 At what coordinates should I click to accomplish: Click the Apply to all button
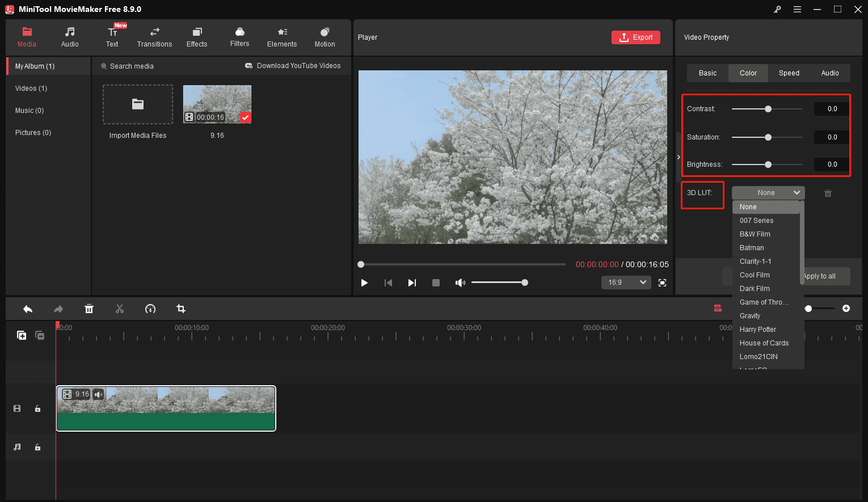826,276
